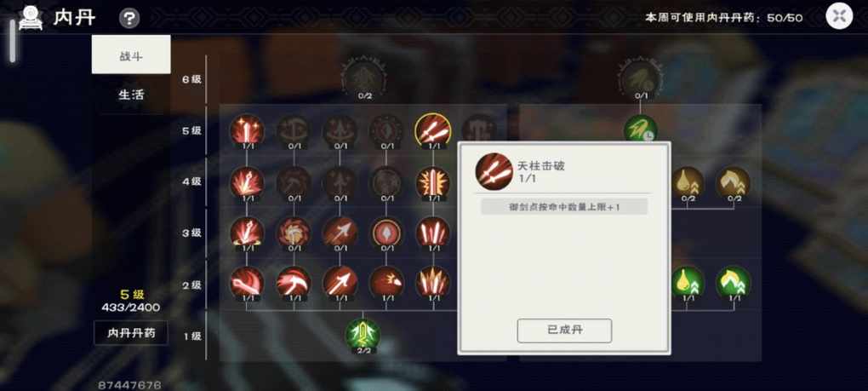Click the 天柱击破 skill icon in the popup
The width and height of the screenshot is (868, 391).
click(494, 172)
